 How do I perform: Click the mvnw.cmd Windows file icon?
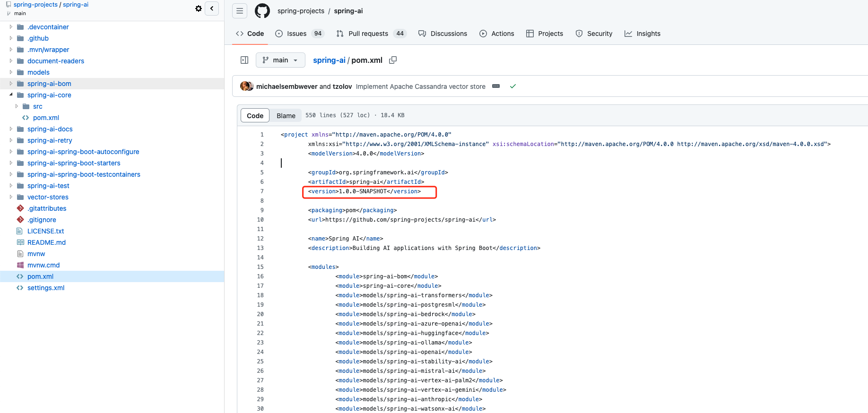click(x=20, y=265)
